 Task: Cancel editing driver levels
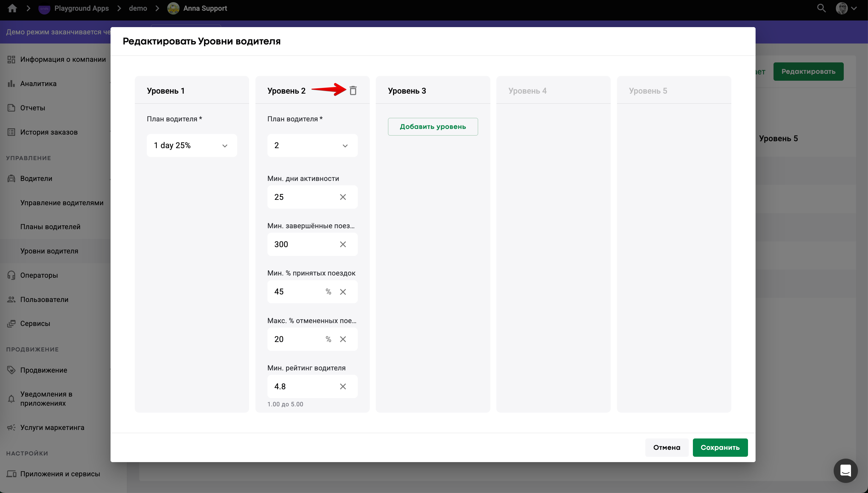(x=666, y=447)
